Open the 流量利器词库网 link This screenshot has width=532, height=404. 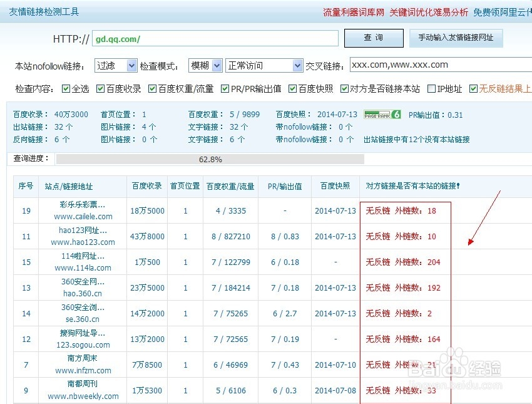click(x=354, y=13)
